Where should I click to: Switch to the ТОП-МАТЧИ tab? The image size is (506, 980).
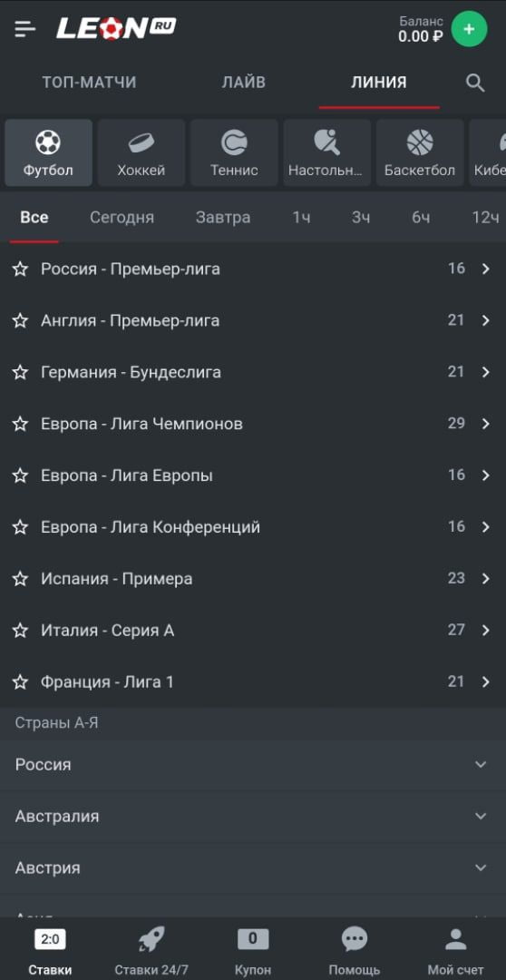click(x=90, y=82)
